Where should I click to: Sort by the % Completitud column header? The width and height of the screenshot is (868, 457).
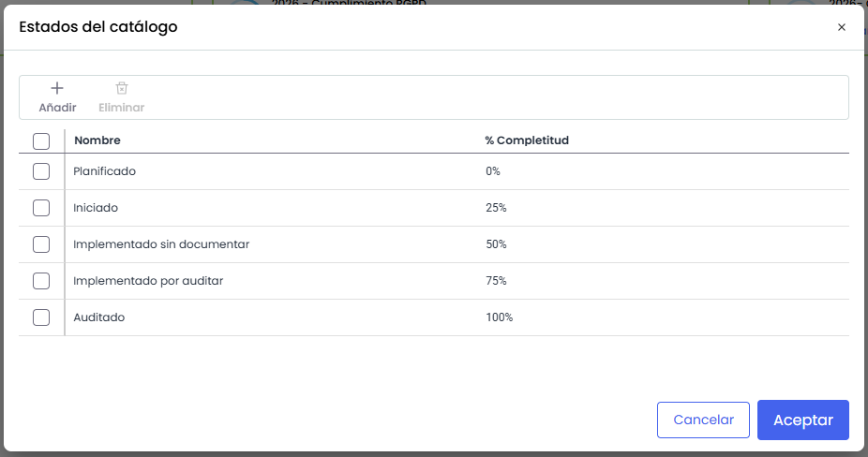click(x=527, y=140)
